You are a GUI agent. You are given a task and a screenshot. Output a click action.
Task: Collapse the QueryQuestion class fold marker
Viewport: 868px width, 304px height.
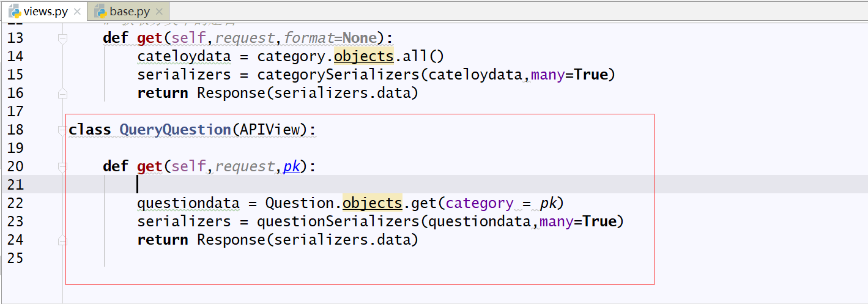(62, 130)
